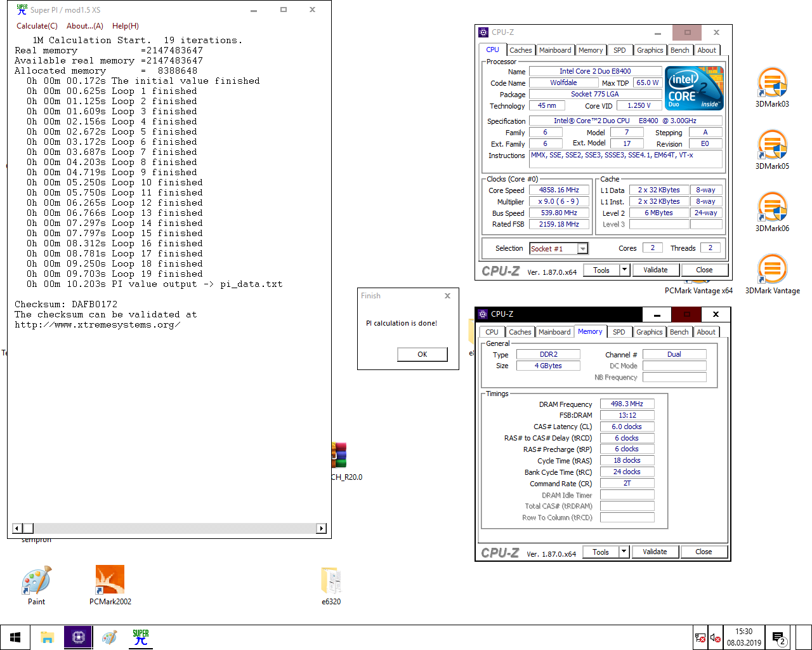Close the Finish dialog with X
This screenshot has width=812, height=650.
(x=447, y=296)
